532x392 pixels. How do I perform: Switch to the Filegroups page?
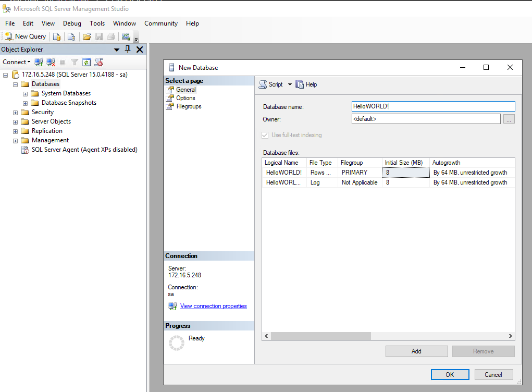tap(189, 106)
